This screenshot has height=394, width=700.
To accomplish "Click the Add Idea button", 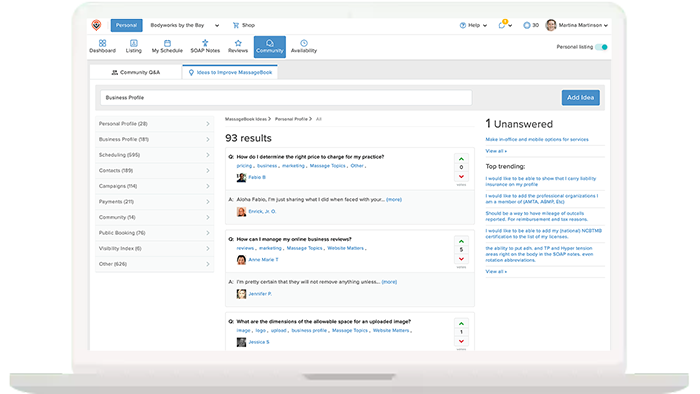I will pyautogui.click(x=580, y=98).
